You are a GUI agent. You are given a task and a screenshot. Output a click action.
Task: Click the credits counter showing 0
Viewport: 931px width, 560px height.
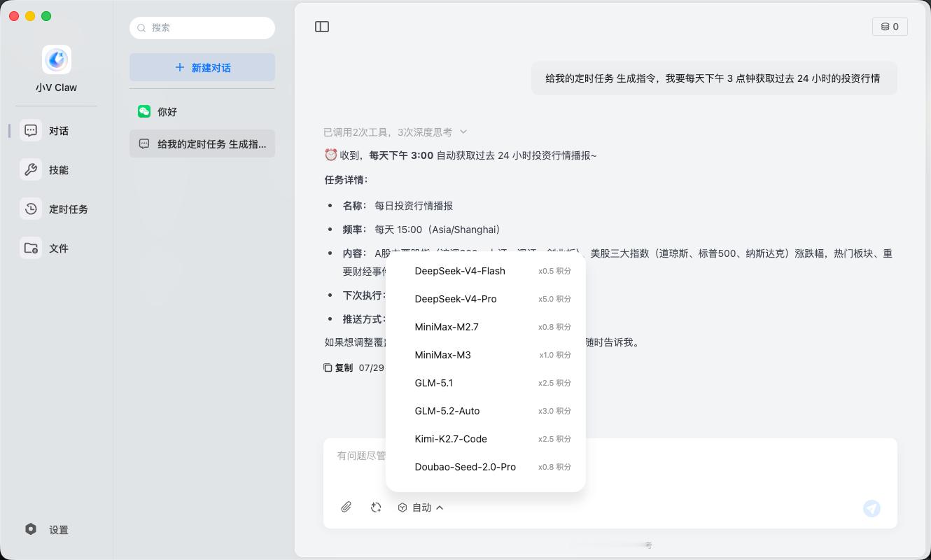(890, 27)
